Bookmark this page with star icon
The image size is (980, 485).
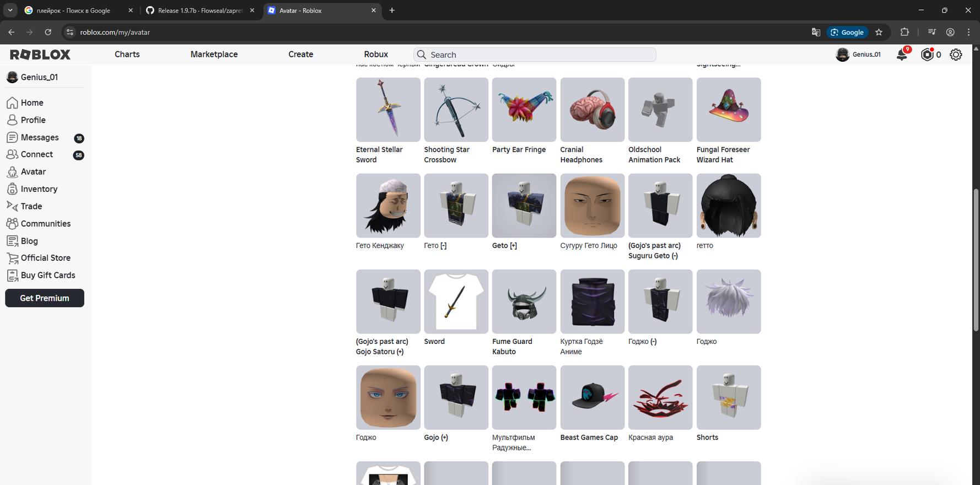tap(879, 32)
